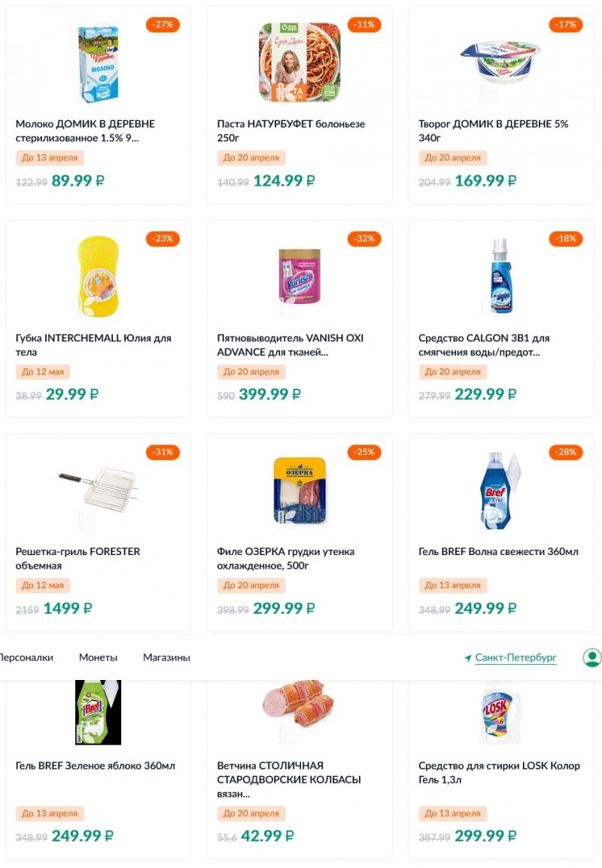The image size is (602, 868).
Task: Click the -32% discount badge on Vanish
Action: coord(364,238)
